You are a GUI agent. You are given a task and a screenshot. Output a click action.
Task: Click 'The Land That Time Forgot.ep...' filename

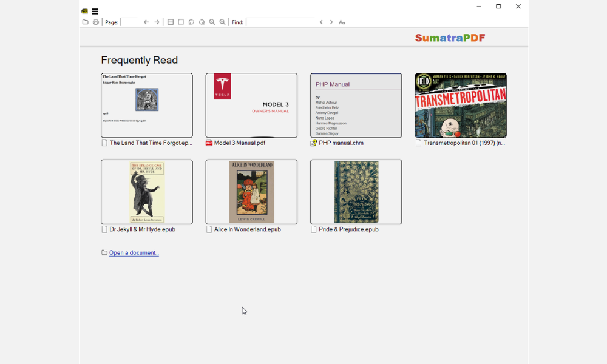[151, 143]
